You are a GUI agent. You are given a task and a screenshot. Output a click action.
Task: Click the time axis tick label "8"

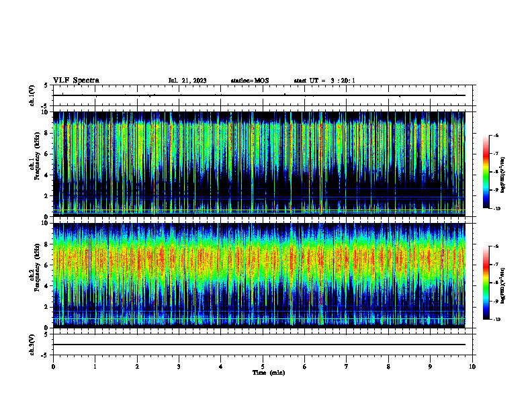click(x=388, y=367)
